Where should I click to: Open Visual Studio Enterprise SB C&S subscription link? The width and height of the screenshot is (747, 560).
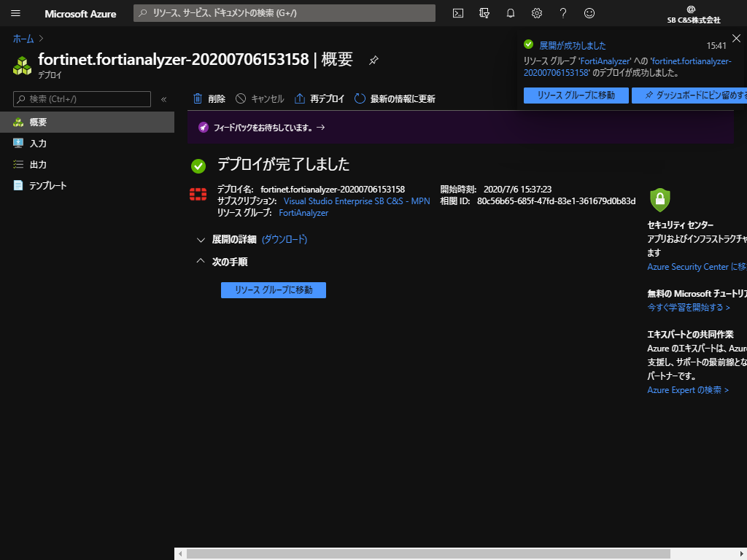357,201
